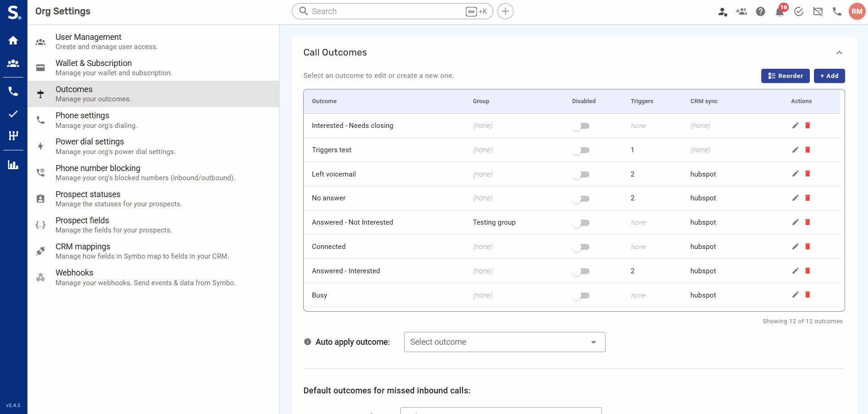Toggle disabled switch for Connected outcome
The image size is (868, 414).
coord(581,247)
